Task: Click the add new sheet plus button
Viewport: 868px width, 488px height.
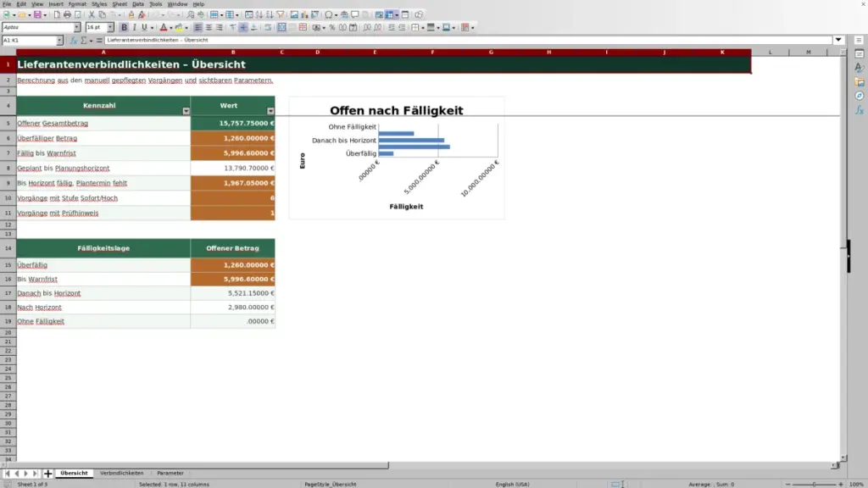Action: tap(47, 474)
